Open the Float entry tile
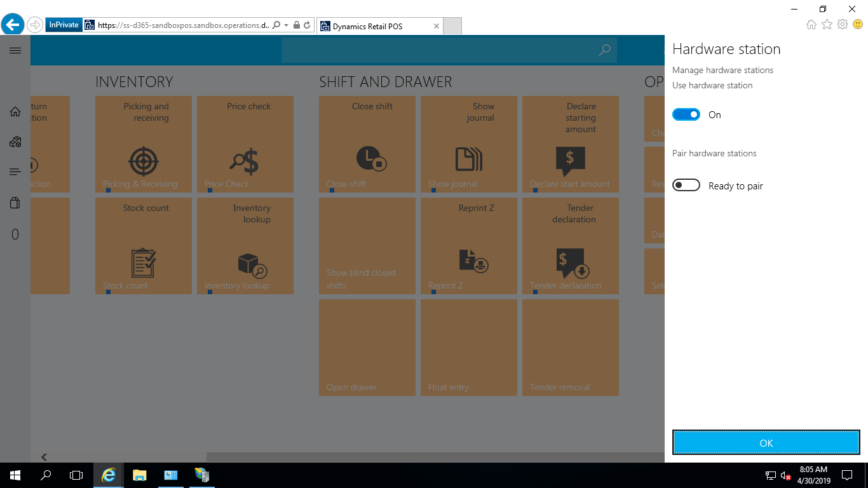 [469, 348]
